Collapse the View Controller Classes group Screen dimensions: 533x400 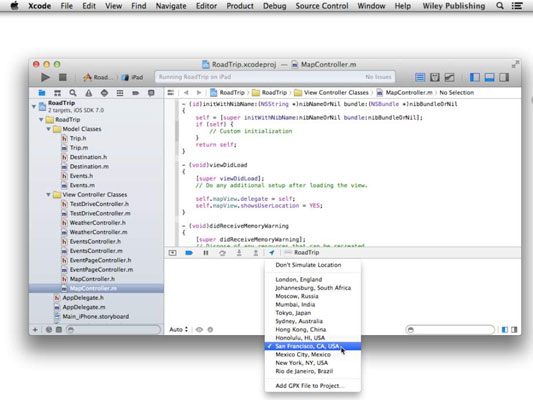pyautogui.click(x=48, y=195)
